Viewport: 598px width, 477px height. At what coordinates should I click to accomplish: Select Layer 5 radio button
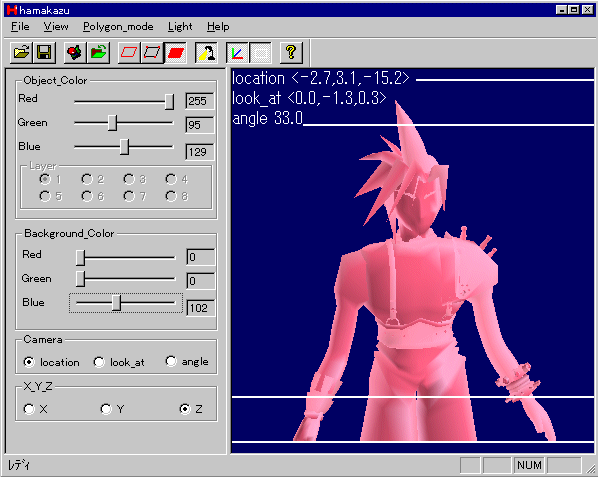coord(45,196)
